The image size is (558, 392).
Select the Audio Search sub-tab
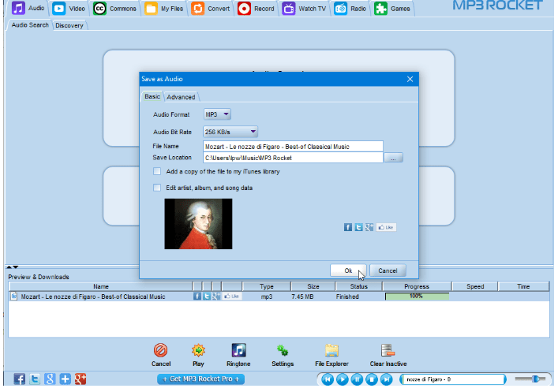click(x=30, y=25)
